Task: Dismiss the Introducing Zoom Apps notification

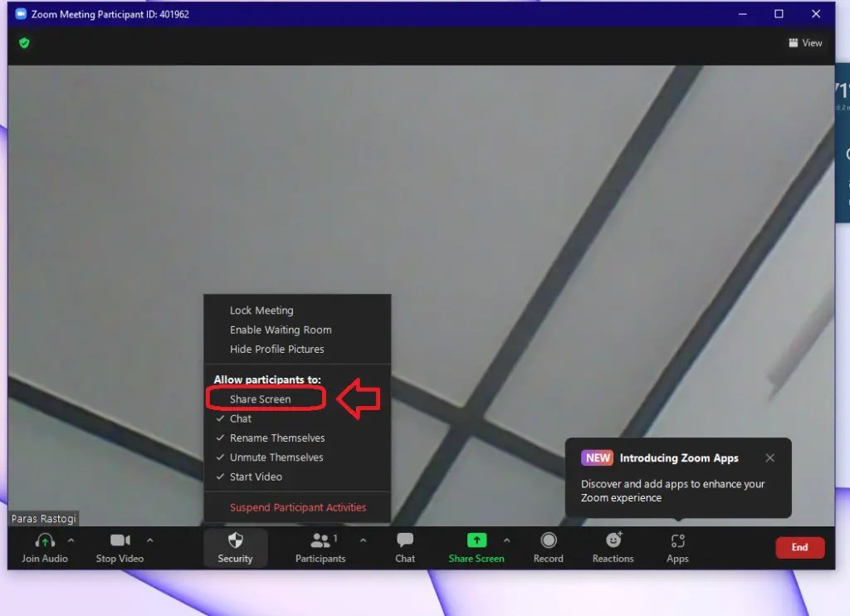Action: point(769,457)
